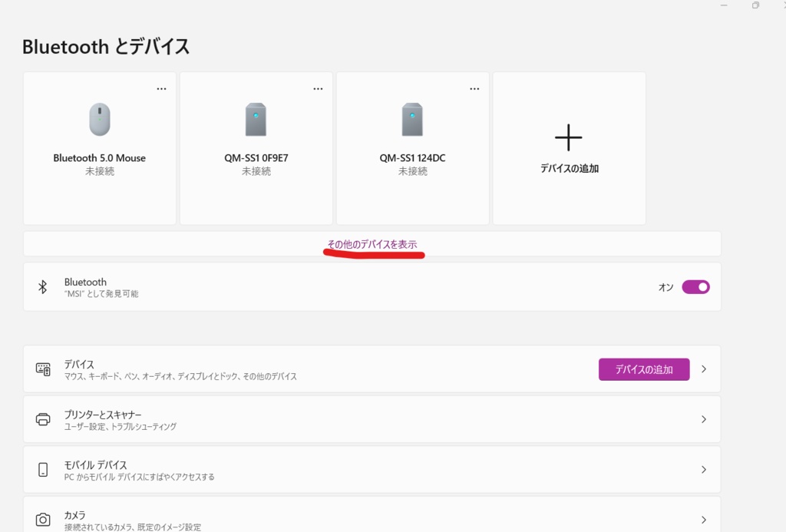The image size is (786, 532).
Task: Open options menu for Bluetooth 5.0 Mouse
Action: click(161, 88)
